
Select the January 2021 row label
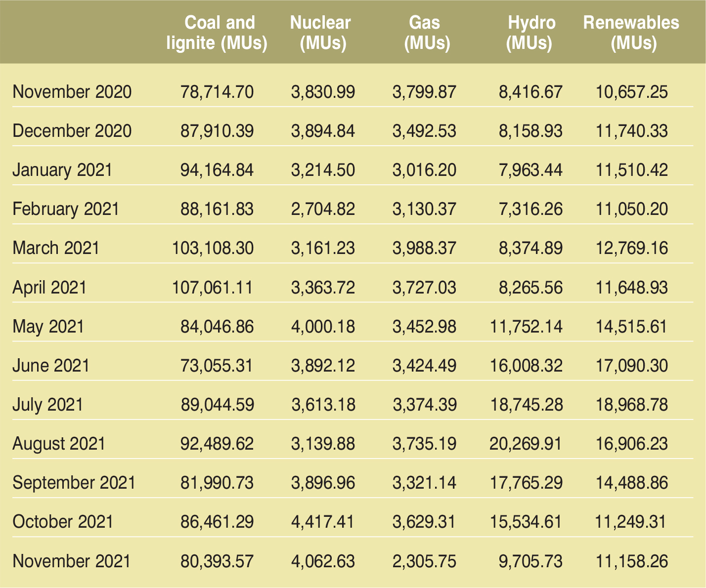pos(62,170)
